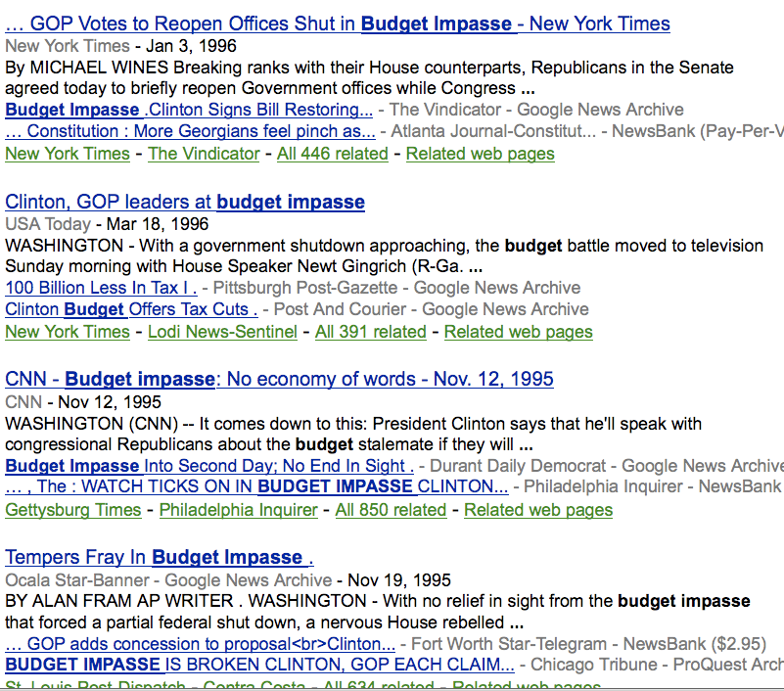
Task: Open 'Constitution : More Georgians feel pinch' link
Action: 190,131
